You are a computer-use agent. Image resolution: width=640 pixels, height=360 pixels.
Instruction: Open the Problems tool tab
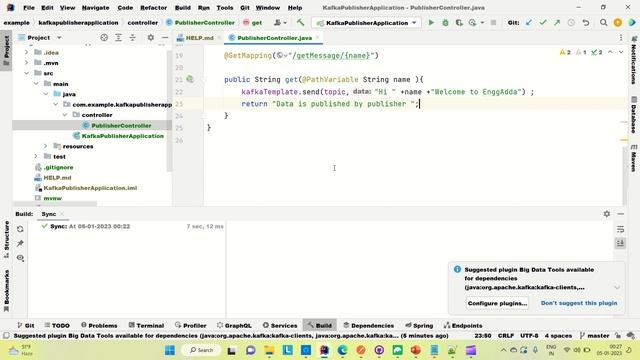coord(99,325)
